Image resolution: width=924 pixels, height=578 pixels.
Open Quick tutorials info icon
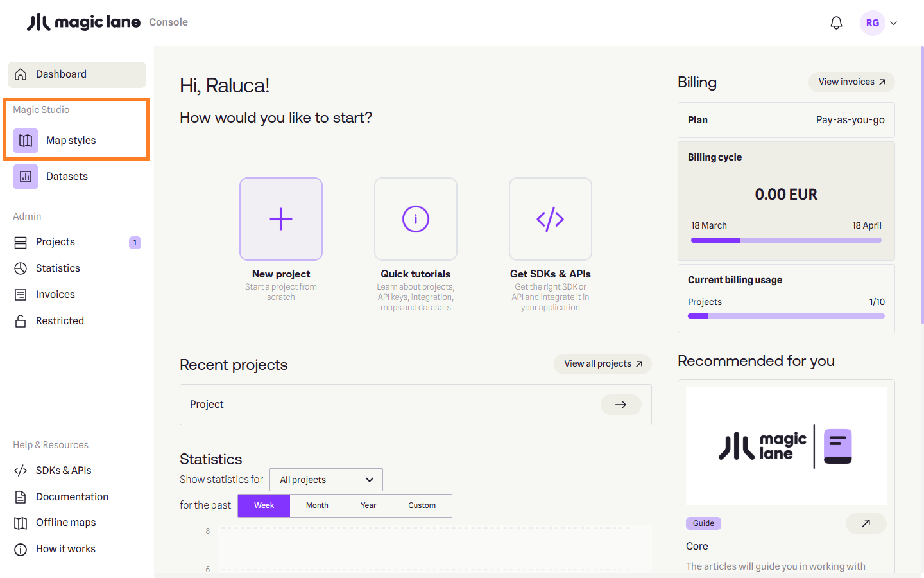416,219
